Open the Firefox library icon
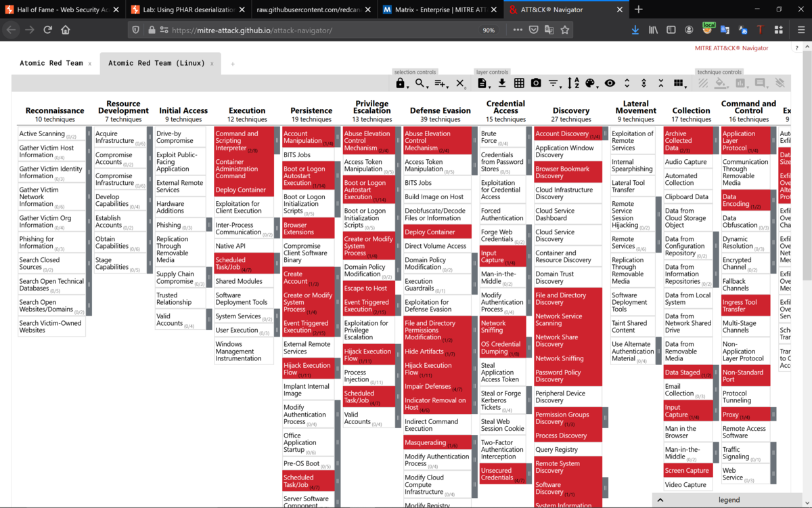 point(653,30)
